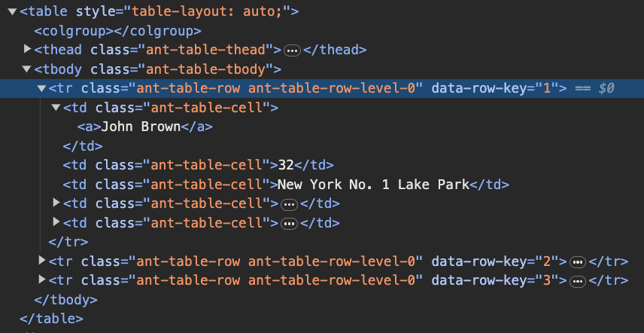644x333 pixels.
Task: Click the John Brown text
Action: point(141,127)
